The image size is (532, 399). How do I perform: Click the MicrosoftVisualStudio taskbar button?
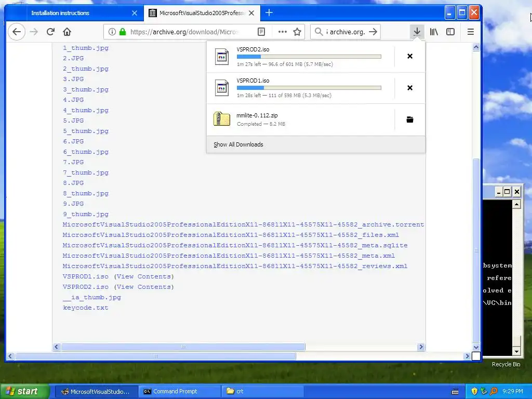click(x=96, y=392)
